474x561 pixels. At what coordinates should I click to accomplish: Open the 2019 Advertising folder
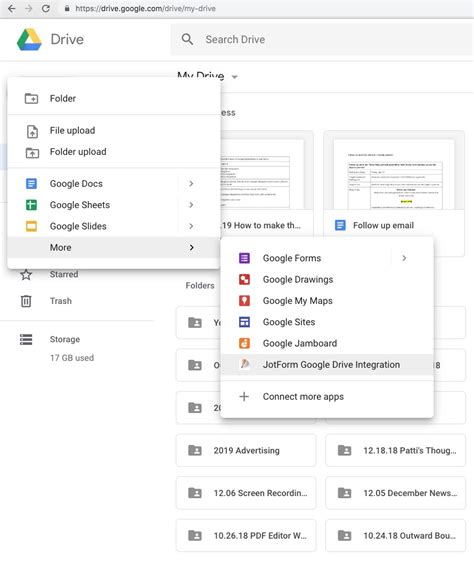[x=246, y=450]
